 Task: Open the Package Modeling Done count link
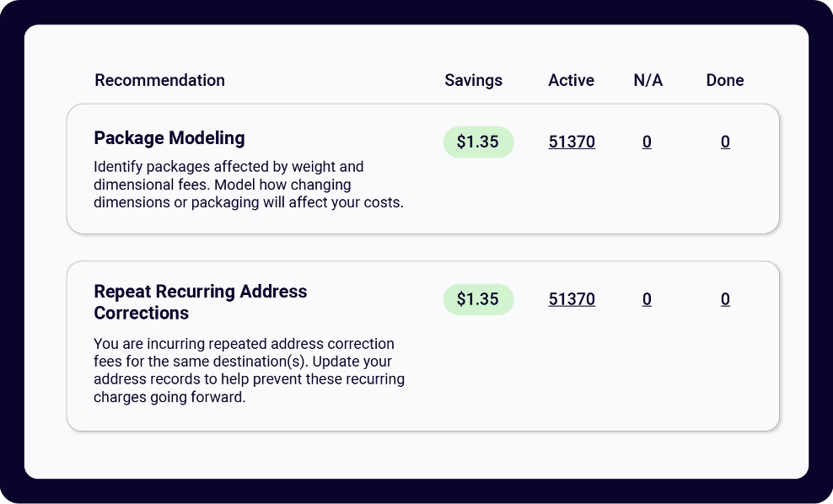725,142
